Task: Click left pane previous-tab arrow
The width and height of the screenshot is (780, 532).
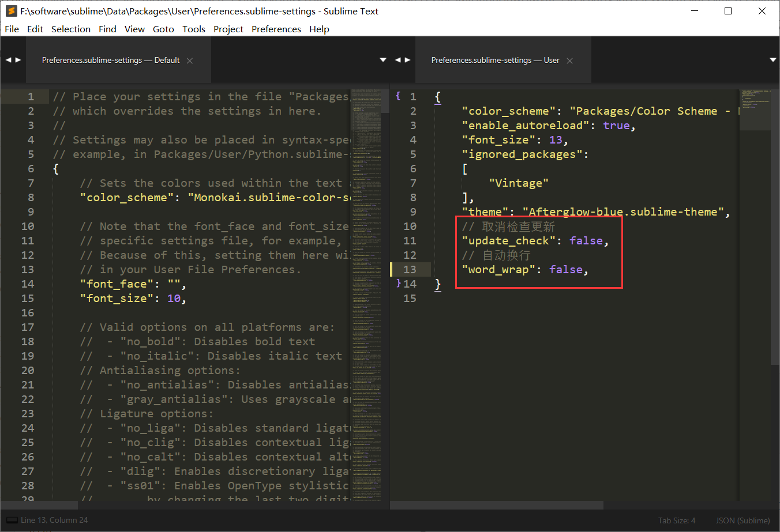Action: coord(9,60)
